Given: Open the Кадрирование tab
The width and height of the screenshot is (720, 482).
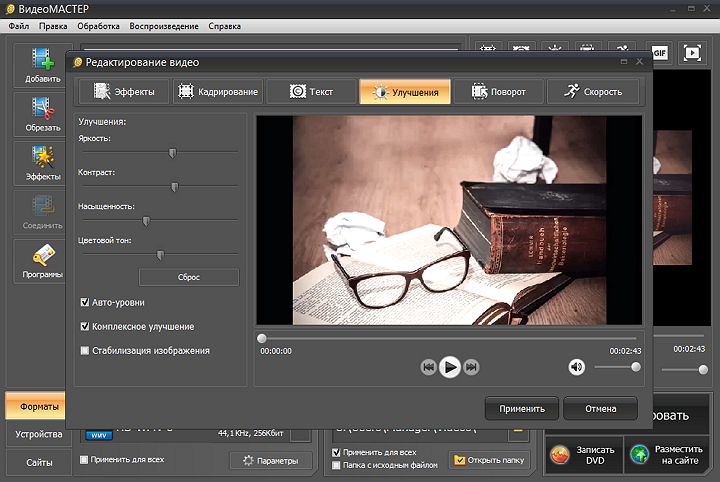Looking at the screenshot, I should (218, 91).
